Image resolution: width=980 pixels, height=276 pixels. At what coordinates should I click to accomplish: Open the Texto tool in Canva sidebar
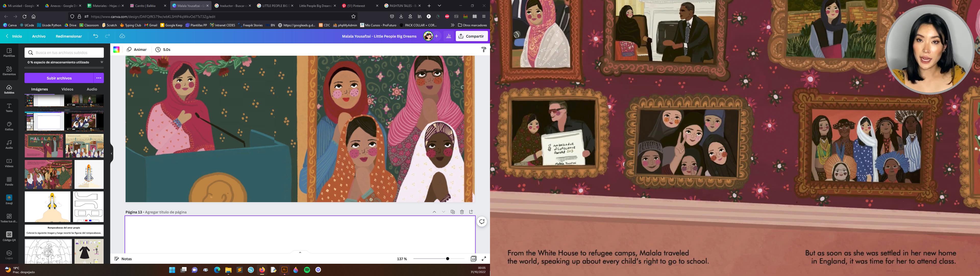click(x=9, y=108)
